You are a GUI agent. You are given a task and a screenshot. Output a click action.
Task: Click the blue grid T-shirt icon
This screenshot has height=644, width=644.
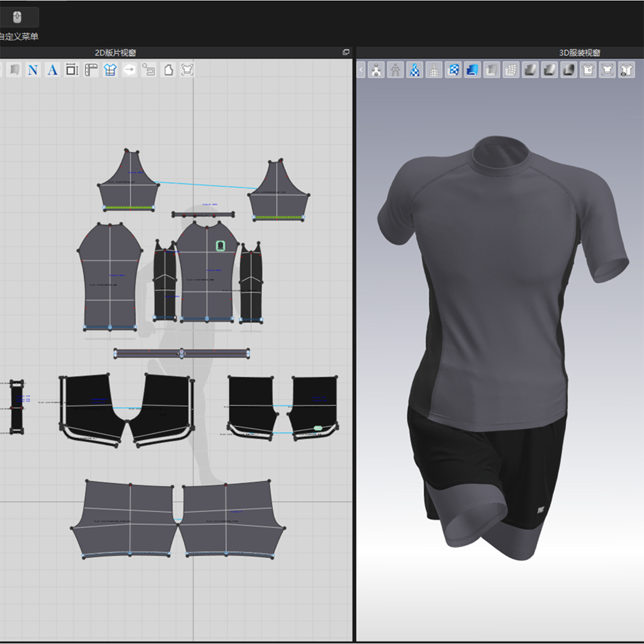point(110,70)
